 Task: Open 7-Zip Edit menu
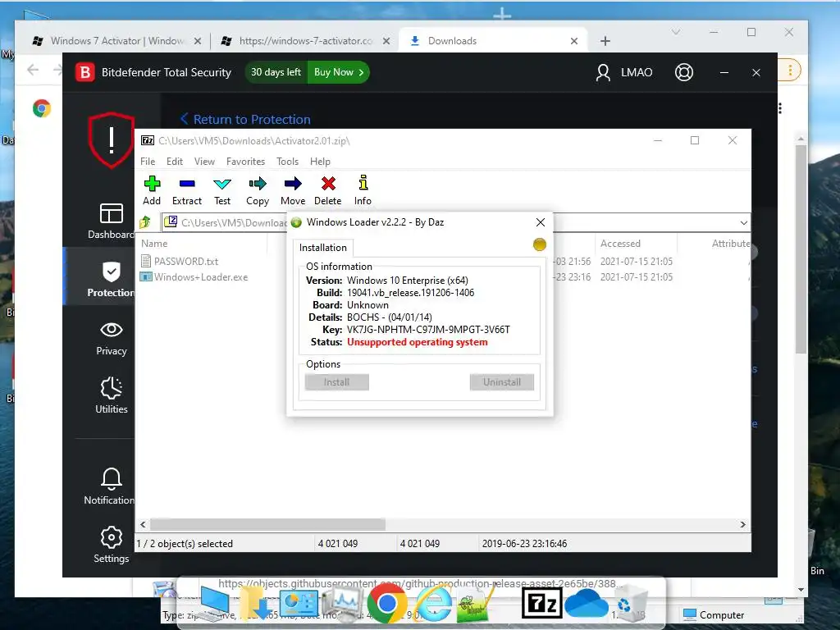pos(174,162)
